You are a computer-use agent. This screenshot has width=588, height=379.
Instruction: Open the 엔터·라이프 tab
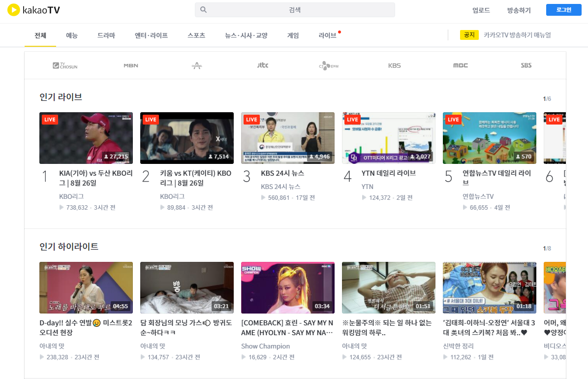[x=151, y=35]
